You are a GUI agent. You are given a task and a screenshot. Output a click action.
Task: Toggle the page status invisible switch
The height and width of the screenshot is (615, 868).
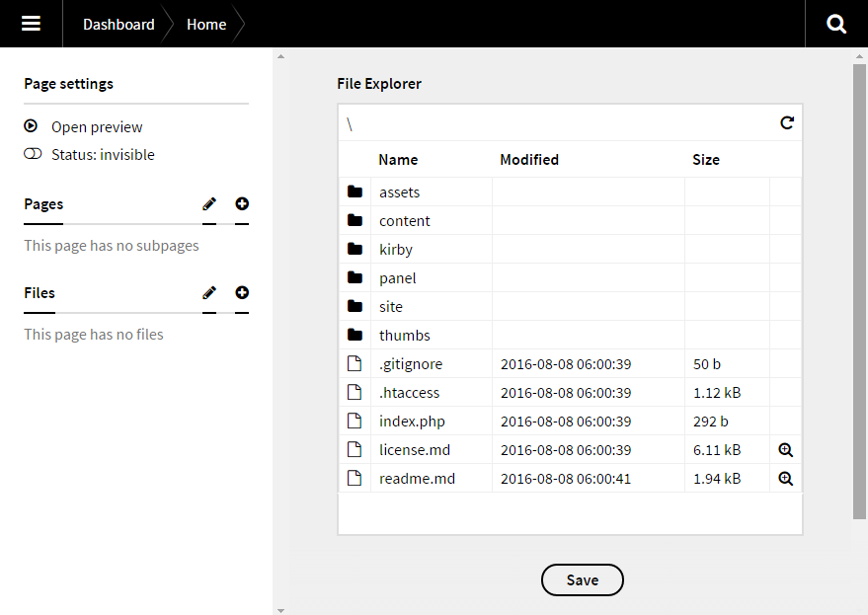[x=33, y=154]
